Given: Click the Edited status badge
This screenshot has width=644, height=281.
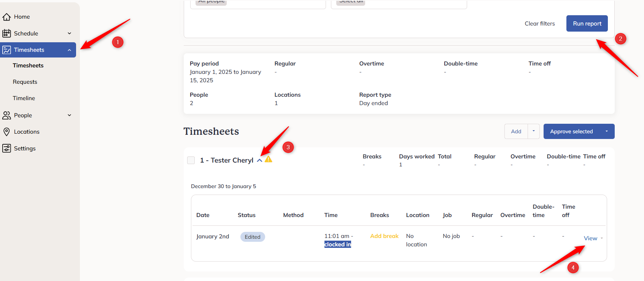Looking at the screenshot, I should [x=253, y=237].
